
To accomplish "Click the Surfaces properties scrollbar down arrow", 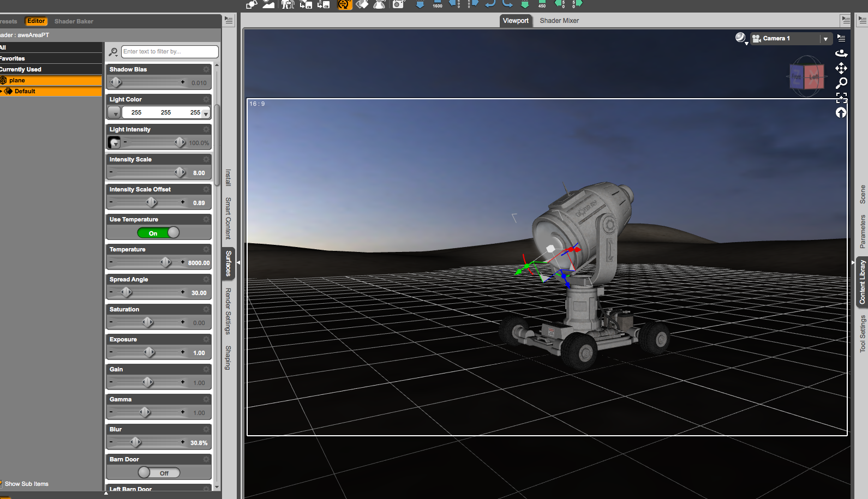I will 217,487.
